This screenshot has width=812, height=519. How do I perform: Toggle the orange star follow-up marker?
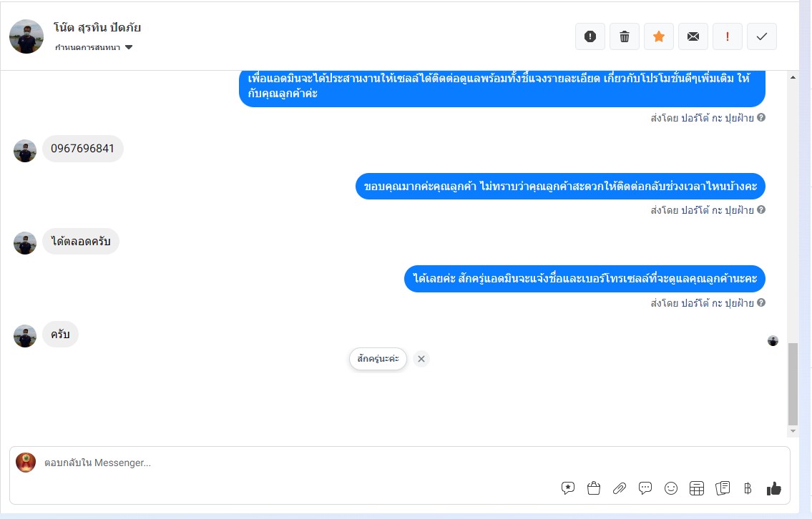coord(659,36)
